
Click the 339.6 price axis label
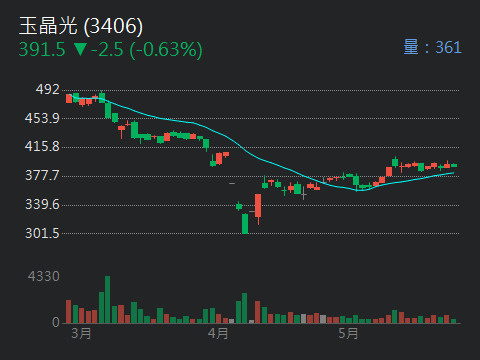(42, 204)
